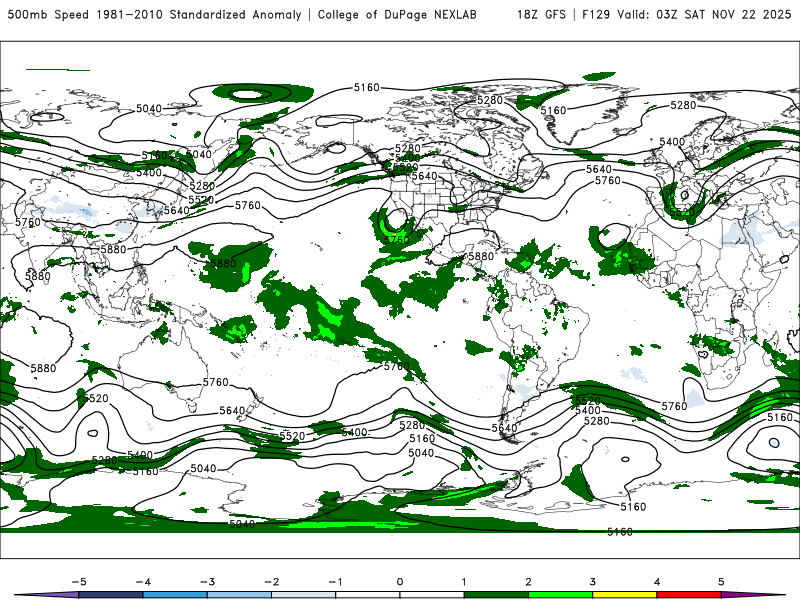Click the '5760' contour label in the North Atlantic
Screen dimensions: 800x600
click(x=608, y=181)
